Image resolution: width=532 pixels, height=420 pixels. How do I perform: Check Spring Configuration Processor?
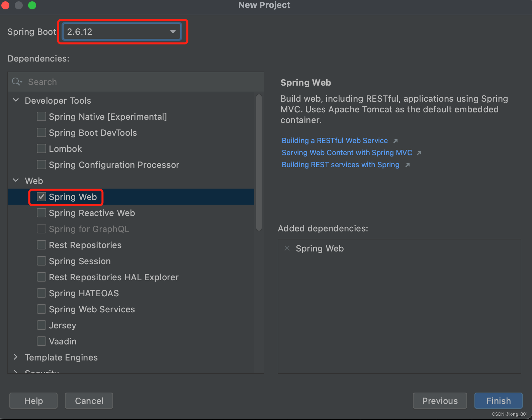tap(41, 165)
